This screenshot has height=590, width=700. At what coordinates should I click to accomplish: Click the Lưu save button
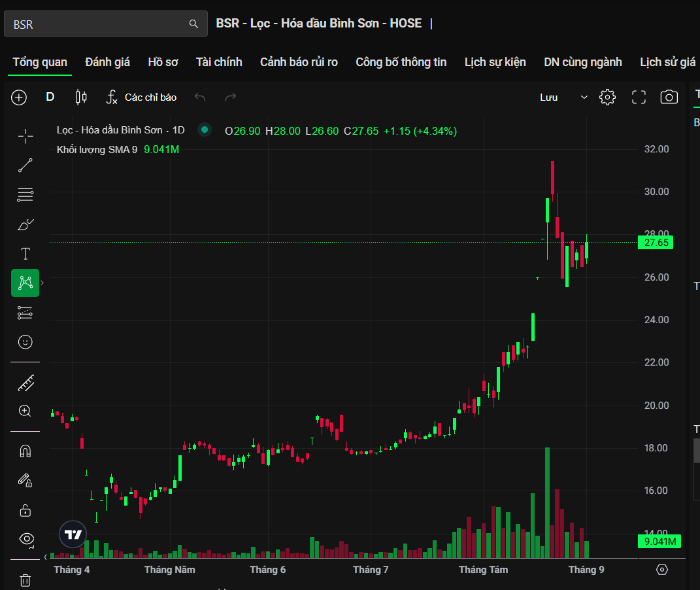548,97
